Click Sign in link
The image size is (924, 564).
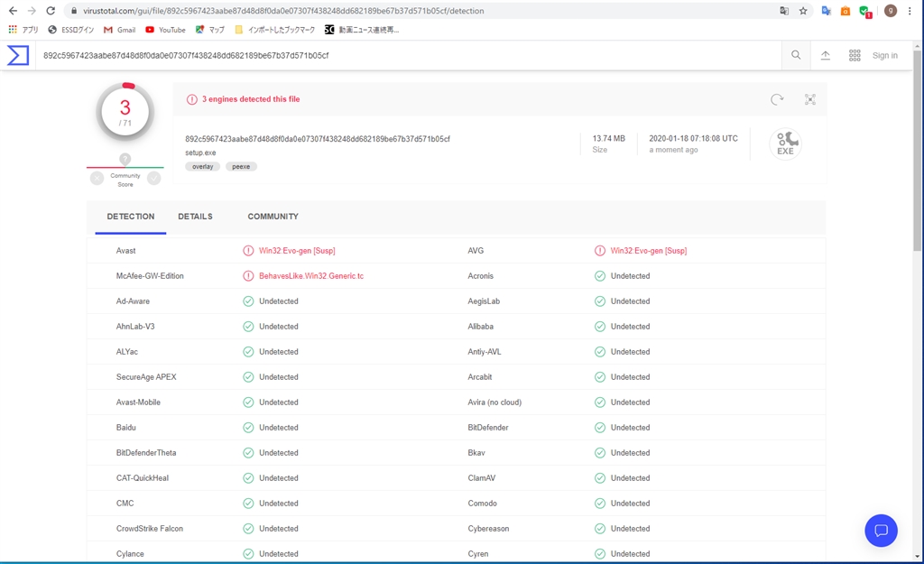(x=884, y=55)
